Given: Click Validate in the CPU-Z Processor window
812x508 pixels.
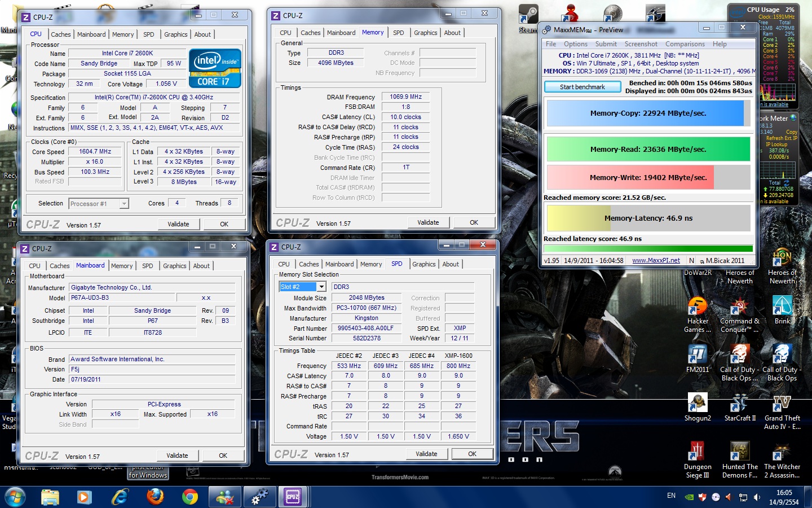Looking at the screenshot, I should 178,224.
